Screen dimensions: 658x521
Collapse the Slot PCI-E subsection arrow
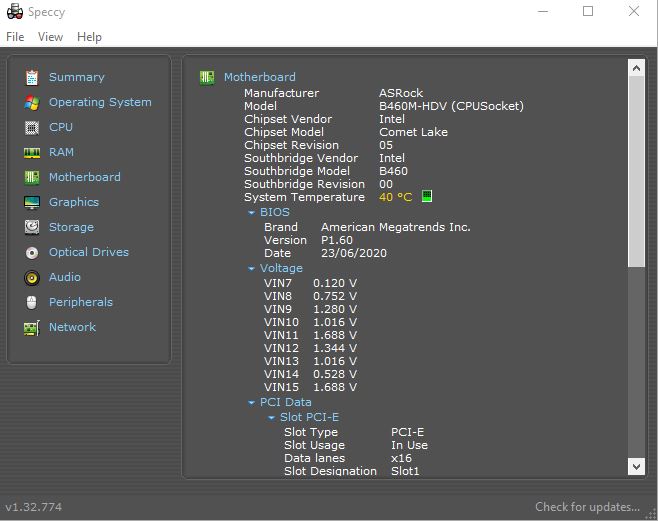click(x=272, y=418)
